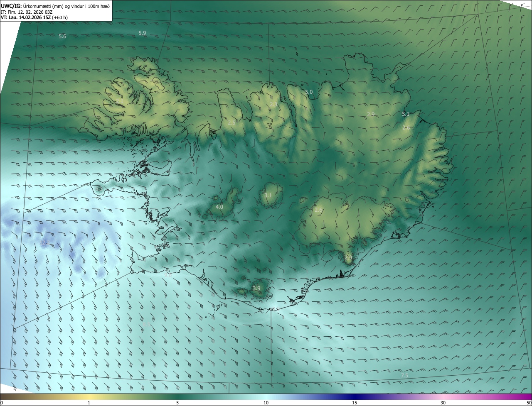The height and width of the screenshot is (406, 532).
Task: Click the 2.5 value label on the map
Action: pyautogui.click(x=232, y=122)
